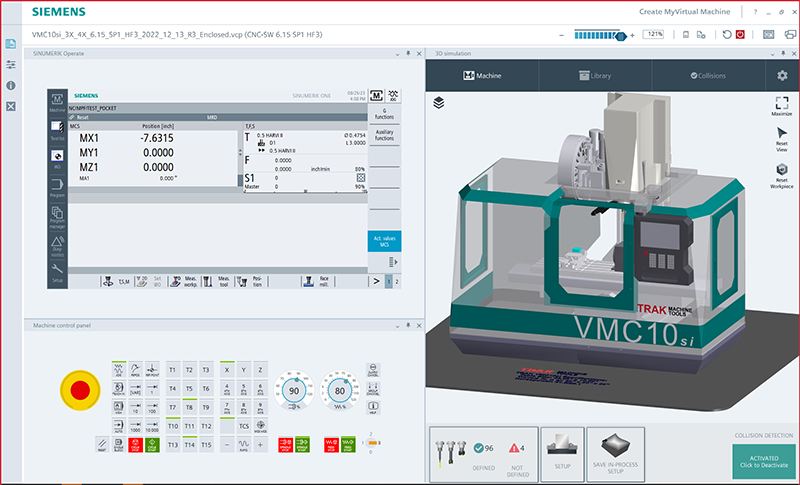Click the Act. values MCS softkey
The image size is (800, 485).
pyautogui.click(x=384, y=241)
